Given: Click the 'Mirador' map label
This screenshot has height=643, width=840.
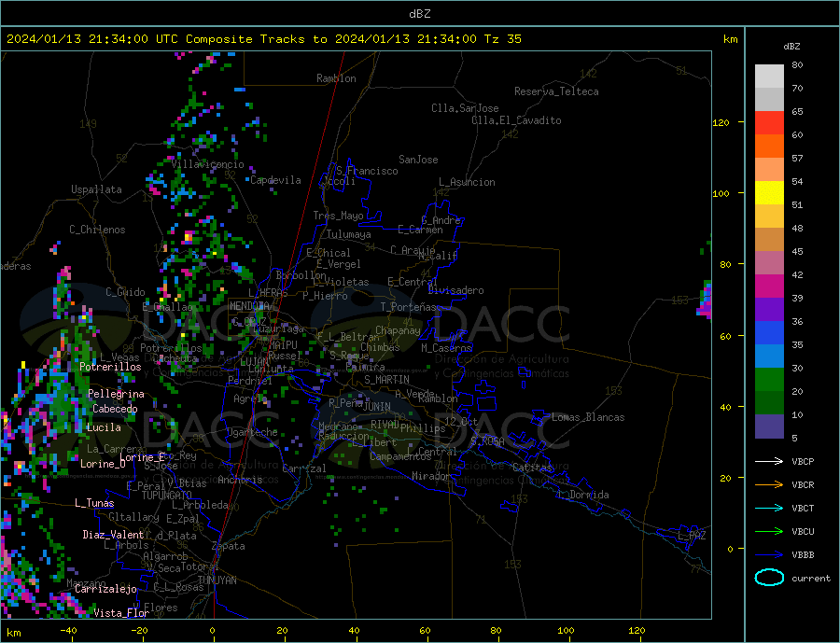Looking at the screenshot, I should coord(431,476).
